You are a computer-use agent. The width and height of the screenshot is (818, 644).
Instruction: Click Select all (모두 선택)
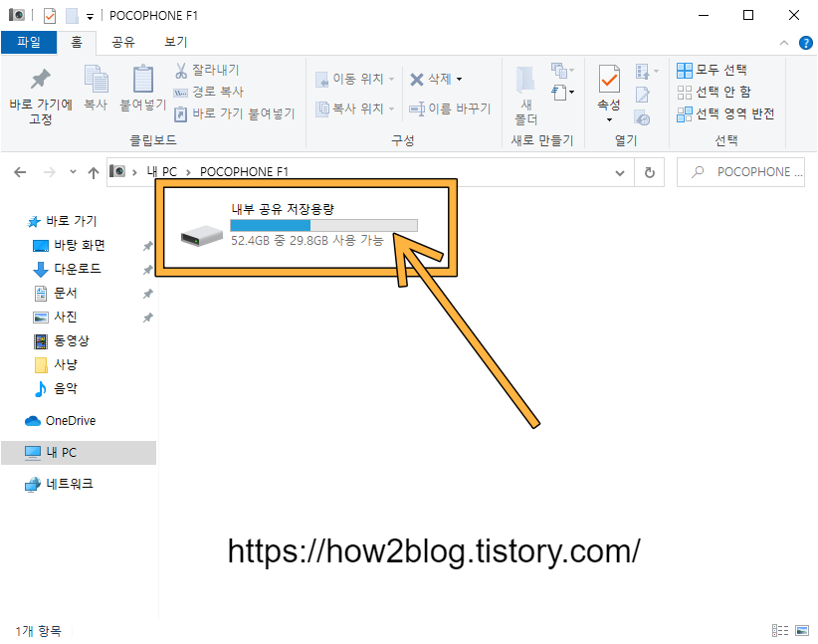(x=712, y=70)
